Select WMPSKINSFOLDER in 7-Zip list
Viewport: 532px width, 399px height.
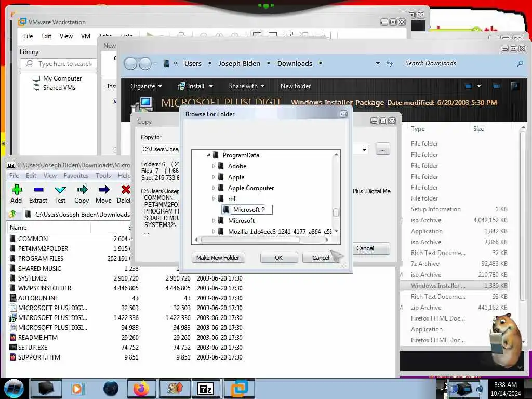point(45,288)
